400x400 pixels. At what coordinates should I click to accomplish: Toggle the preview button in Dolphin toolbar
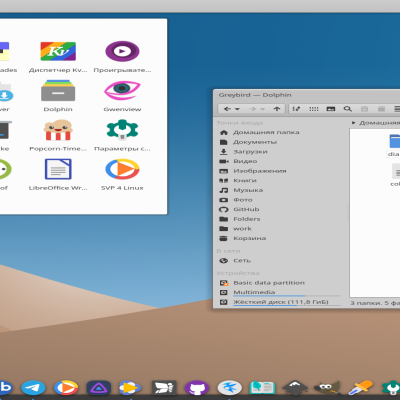point(331,109)
